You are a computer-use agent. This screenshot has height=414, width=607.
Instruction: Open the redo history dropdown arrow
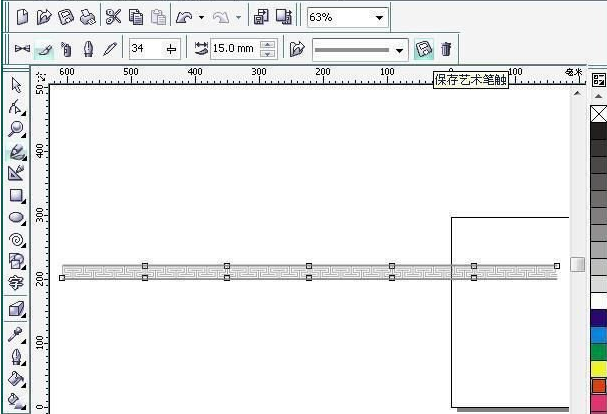pos(238,17)
